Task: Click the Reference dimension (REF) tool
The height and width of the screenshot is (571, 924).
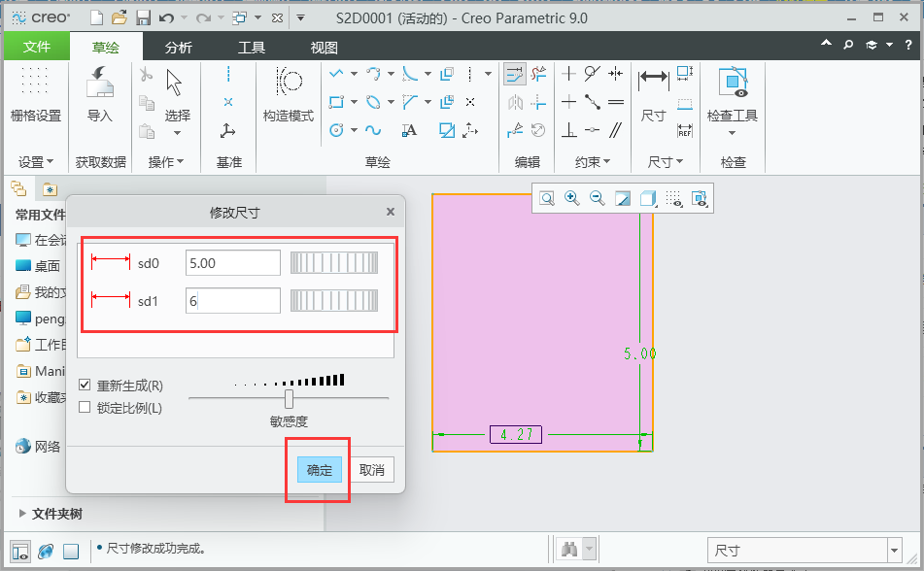Action: click(x=685, y=130)
